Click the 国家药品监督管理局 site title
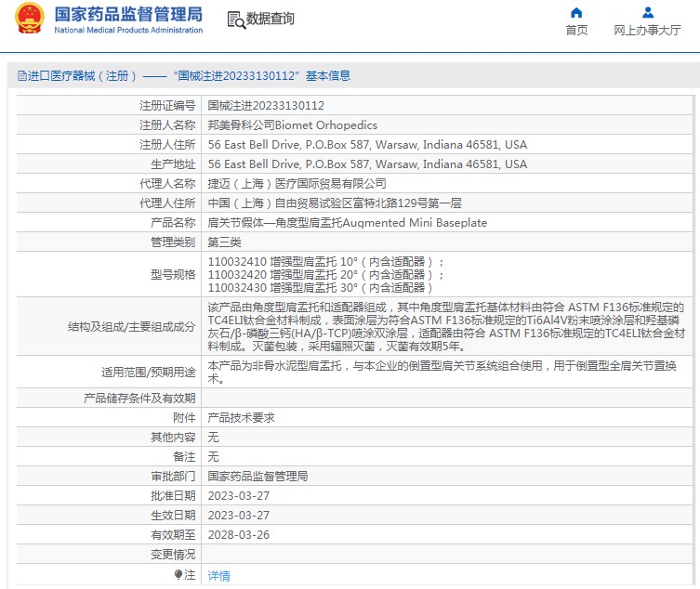 pyautogui.click(x=128, y=14)
